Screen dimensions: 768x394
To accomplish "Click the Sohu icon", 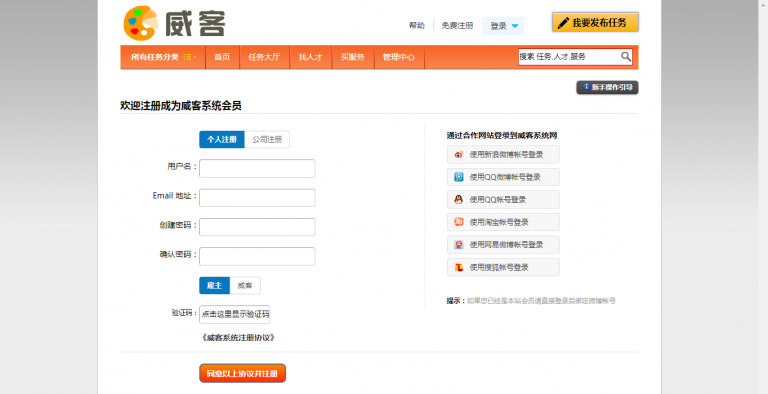I will pyautogui.click(x=458, y=267).
